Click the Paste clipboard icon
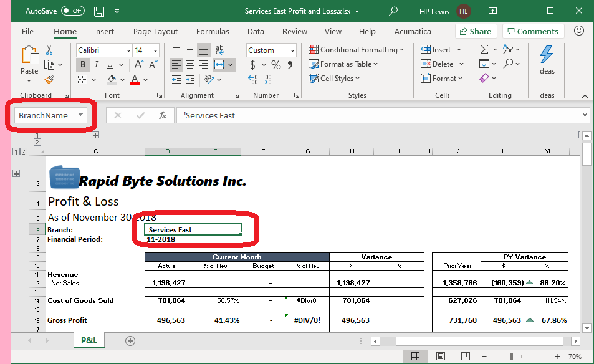The image size is (594, 364). pyautogui.click(x=29, y=55)
